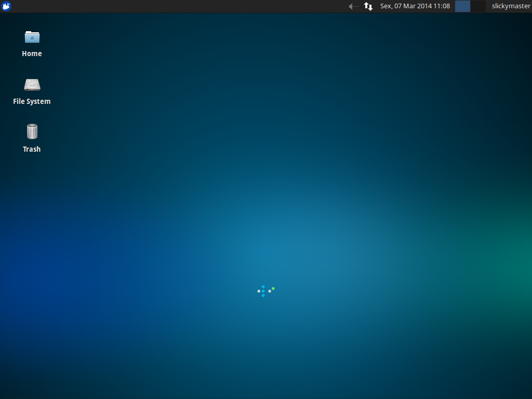
Task: Open the slickymaster user session menu
Action: [511, 6]
